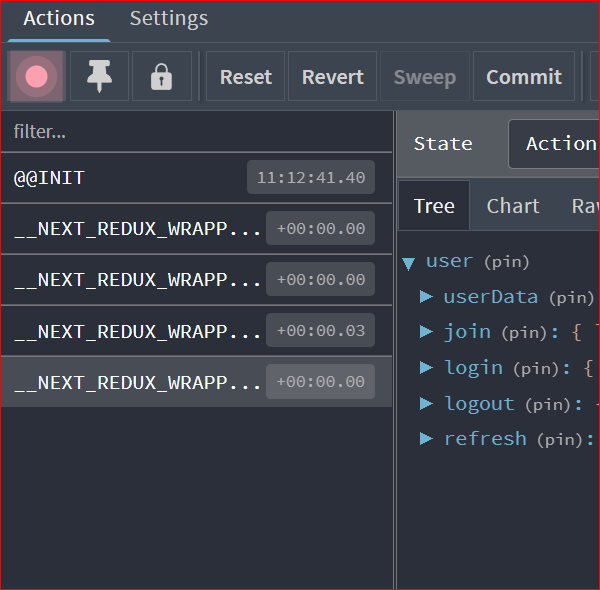The width and height of the screenshot is (600, 590).
Task: Click the 11:12:41.40 timestamp badge
Action: pos(310,178)
